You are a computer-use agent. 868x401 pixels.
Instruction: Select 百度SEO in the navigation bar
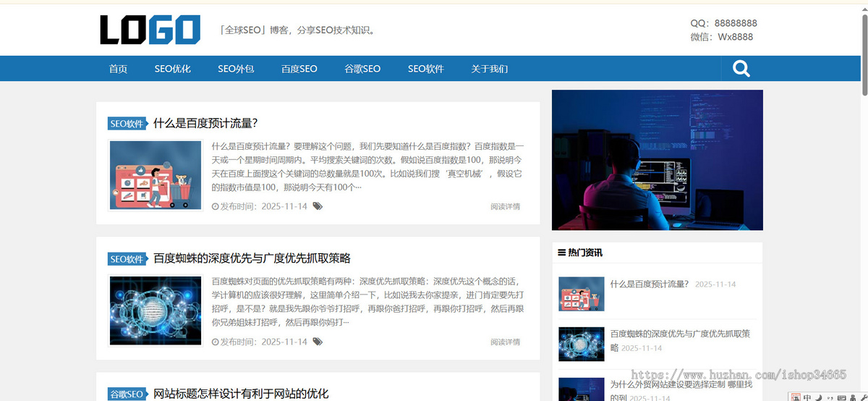(x=299, y=69)
